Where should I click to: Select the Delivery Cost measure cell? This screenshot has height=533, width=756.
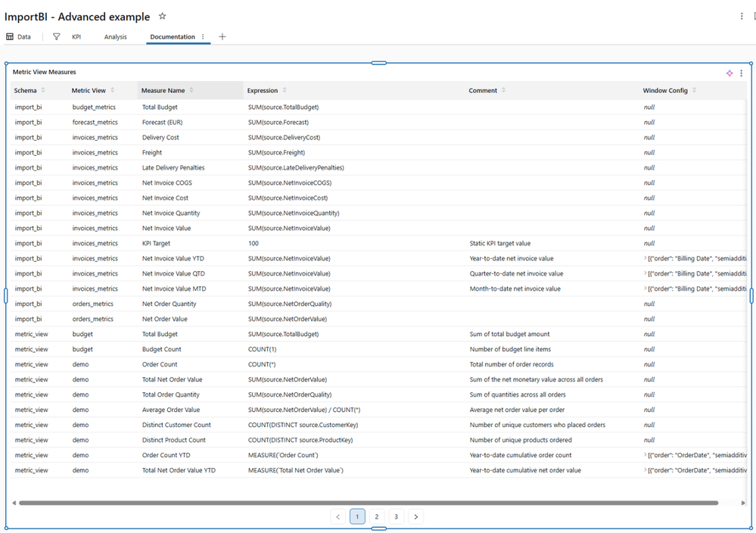coord(160,138)
